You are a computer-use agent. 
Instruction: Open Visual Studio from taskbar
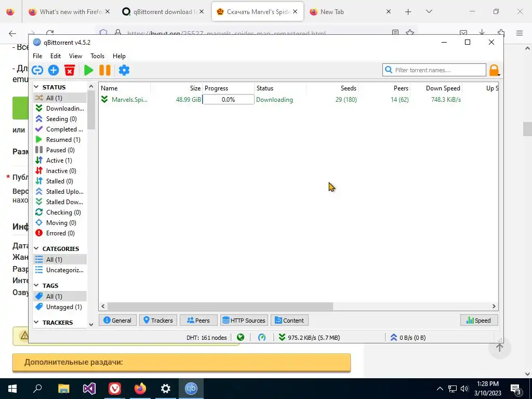pyautogui.click(x=89, y=389)
